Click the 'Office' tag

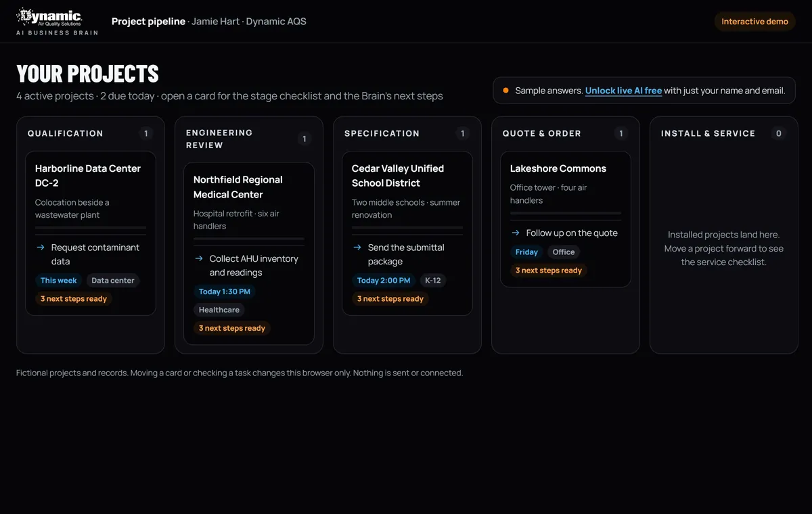click(x=564, y=252)
